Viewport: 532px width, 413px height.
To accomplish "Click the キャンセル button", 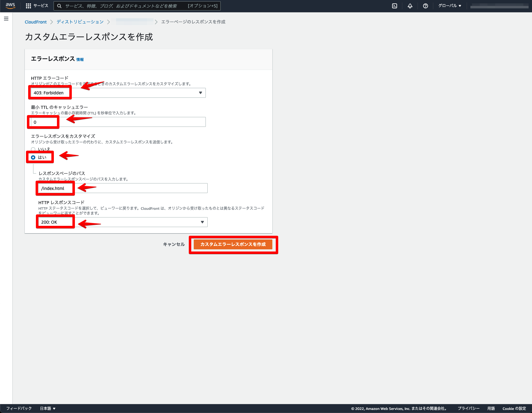I will (x=174, y=244).
